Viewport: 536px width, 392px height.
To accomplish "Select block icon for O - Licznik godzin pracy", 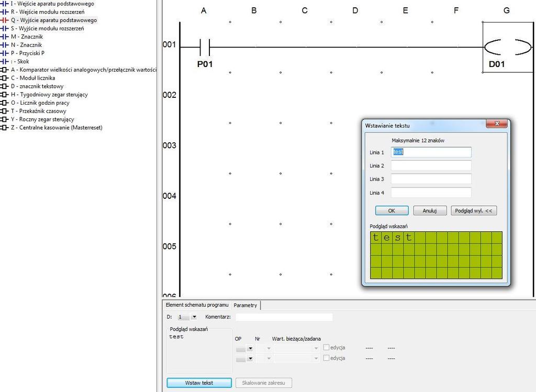I will point(4,103).
